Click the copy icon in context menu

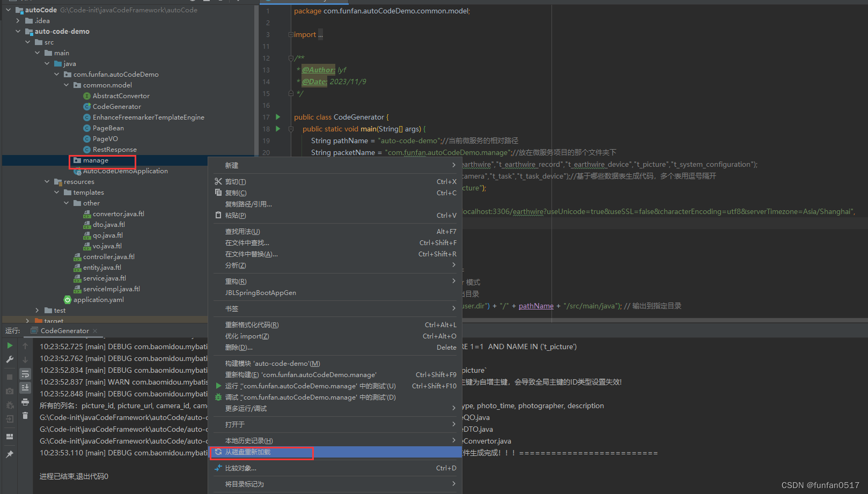(218, 193)
